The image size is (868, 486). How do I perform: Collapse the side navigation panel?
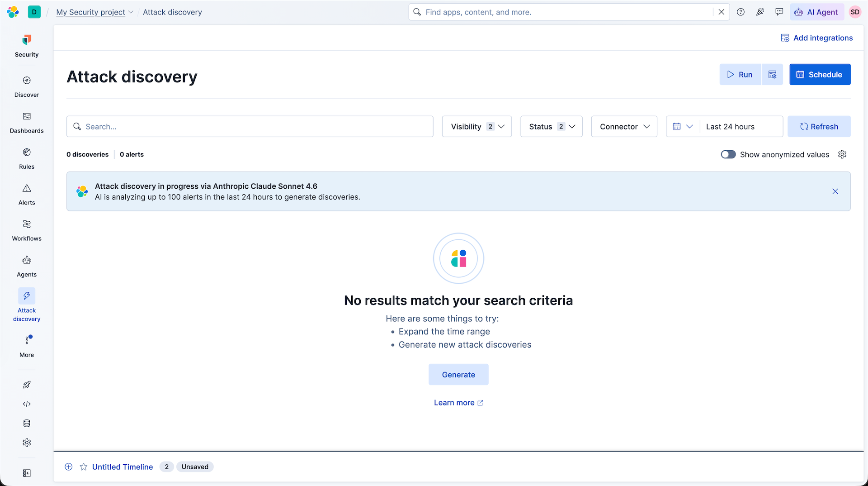27,473
